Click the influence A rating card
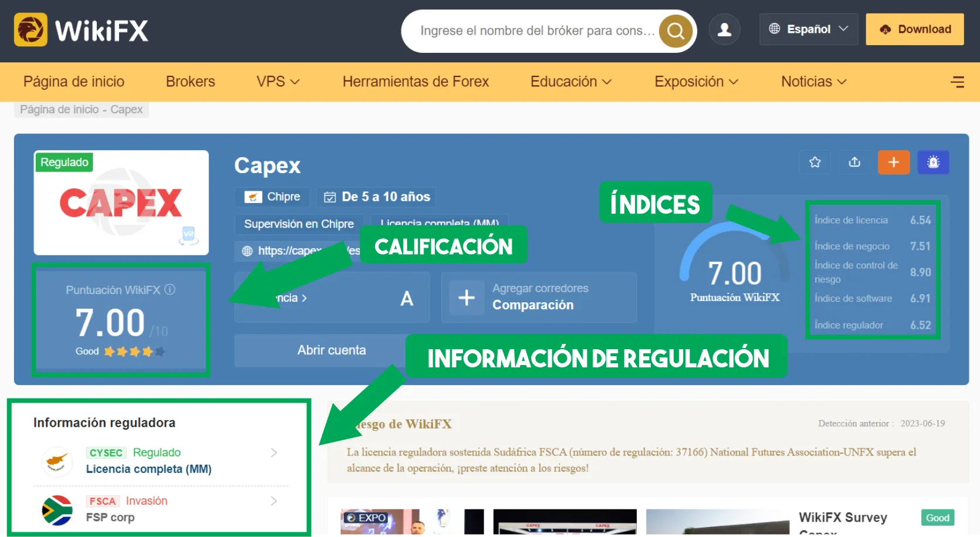 point(332,297)
